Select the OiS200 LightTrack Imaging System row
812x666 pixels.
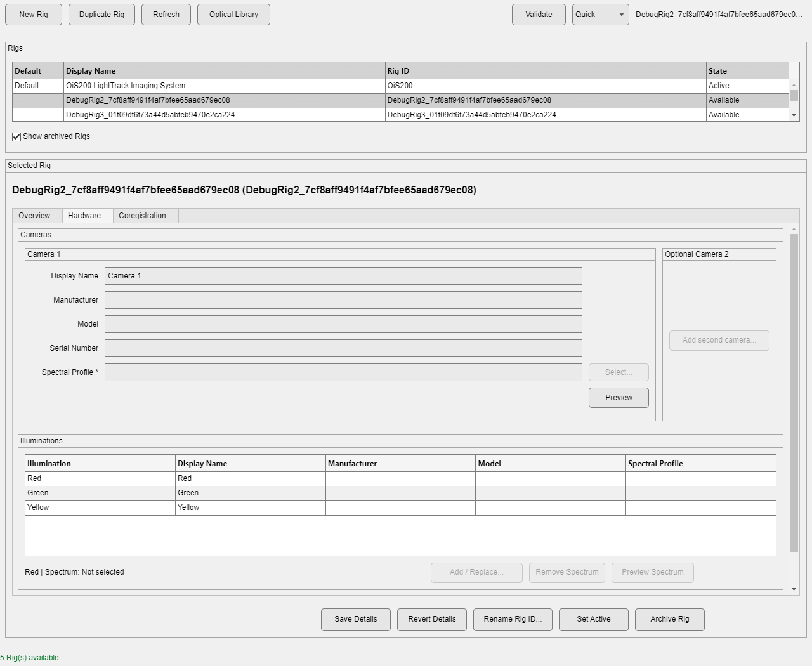[400, 86]
